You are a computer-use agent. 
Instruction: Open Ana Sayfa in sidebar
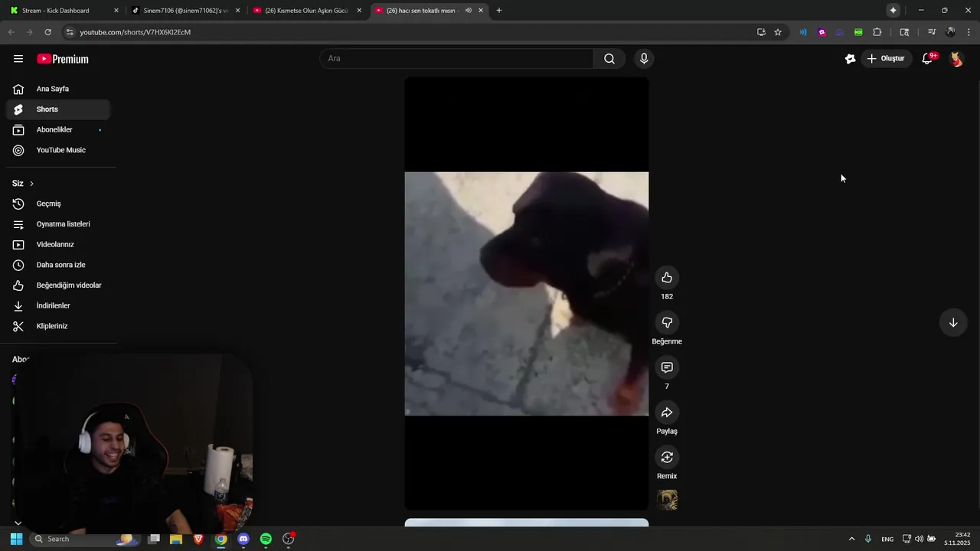click(x=58, y=89)
